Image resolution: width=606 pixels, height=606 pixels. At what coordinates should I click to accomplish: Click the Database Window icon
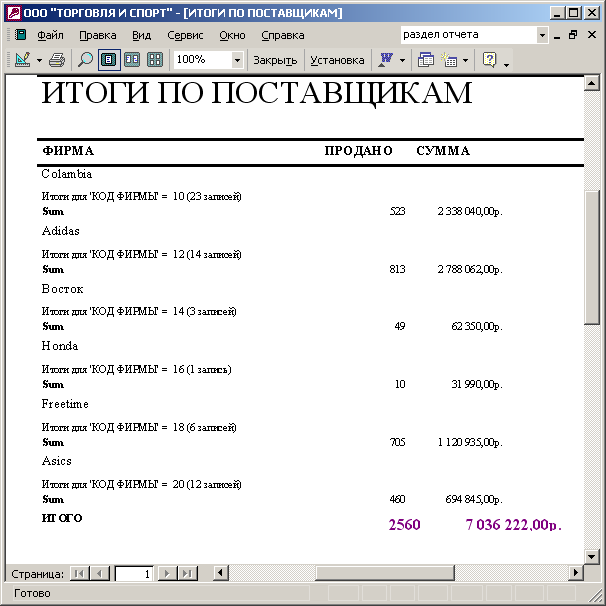(426, 60)
